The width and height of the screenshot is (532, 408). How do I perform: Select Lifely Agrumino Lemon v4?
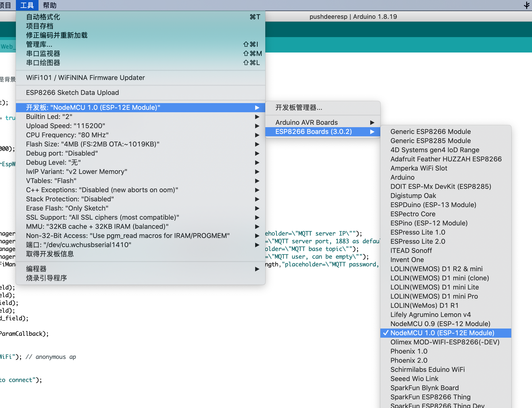(446, 315)
